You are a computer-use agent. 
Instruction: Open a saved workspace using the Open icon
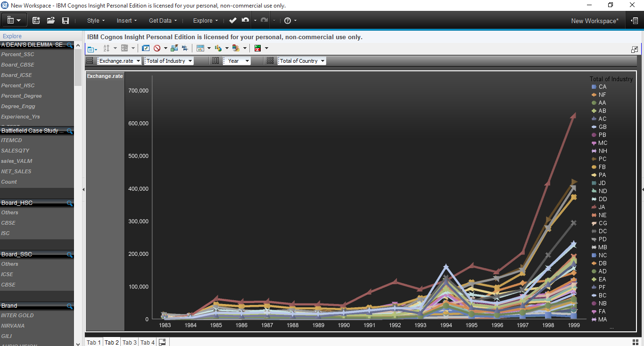(x=50, y=21)
